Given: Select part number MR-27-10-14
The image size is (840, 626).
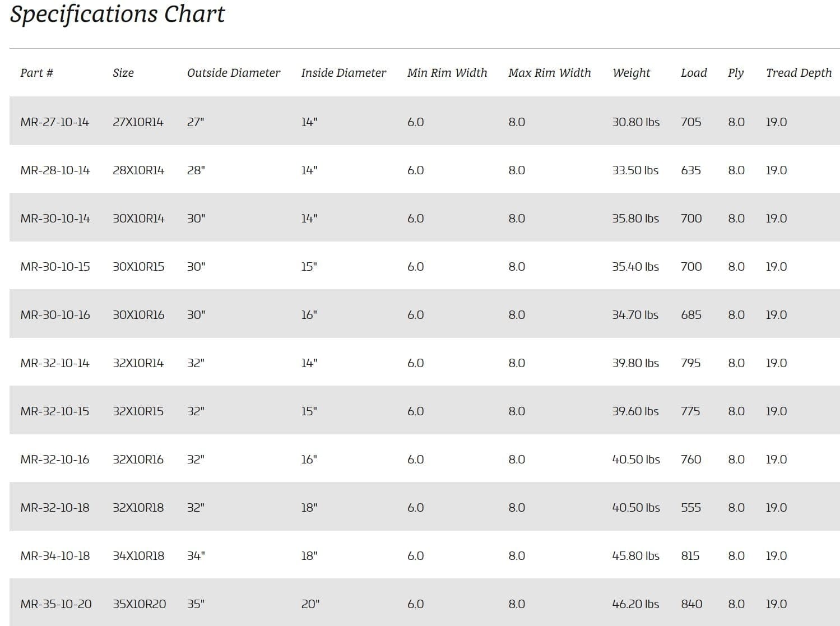Looking at the screenshot, I should click(x=55, y=122).
